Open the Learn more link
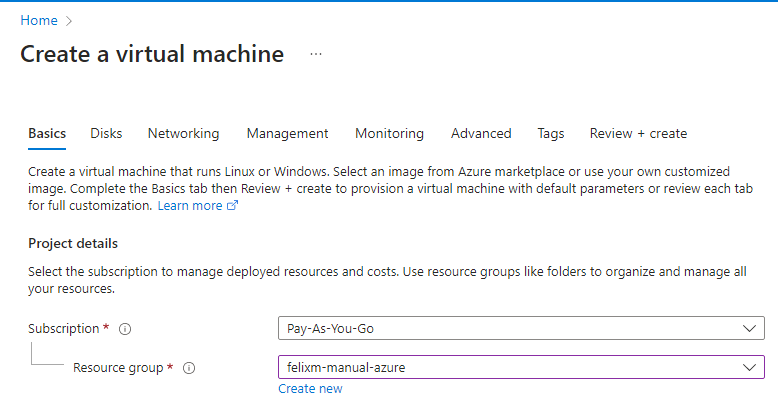Viewport: 778px width, 412px height. (x=190, y=206)
